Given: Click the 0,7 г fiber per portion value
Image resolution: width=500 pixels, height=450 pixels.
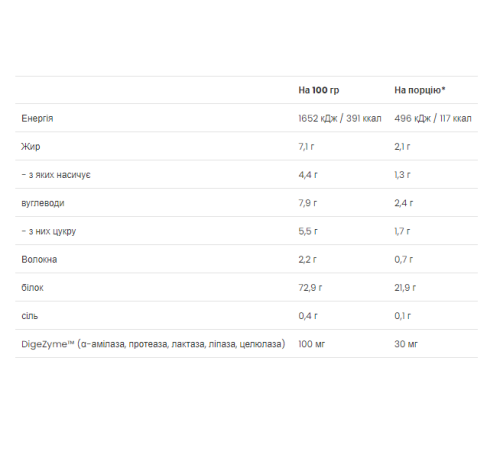Looking at the screenshot, I should [403, 259].
